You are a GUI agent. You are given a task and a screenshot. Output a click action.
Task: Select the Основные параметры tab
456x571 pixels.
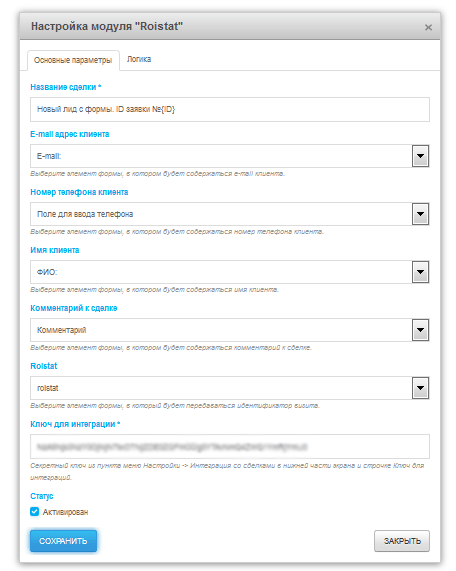coord(73,60)
